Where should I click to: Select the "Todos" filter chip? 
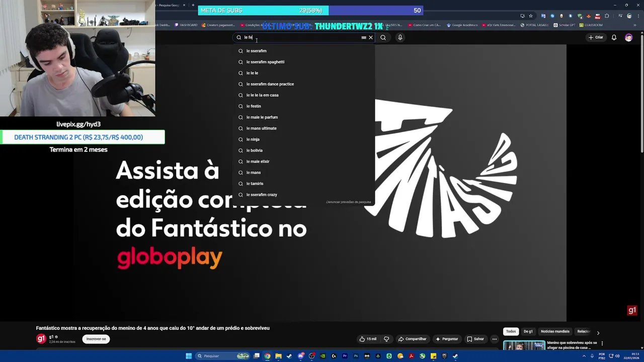click(x=511, y=331)
